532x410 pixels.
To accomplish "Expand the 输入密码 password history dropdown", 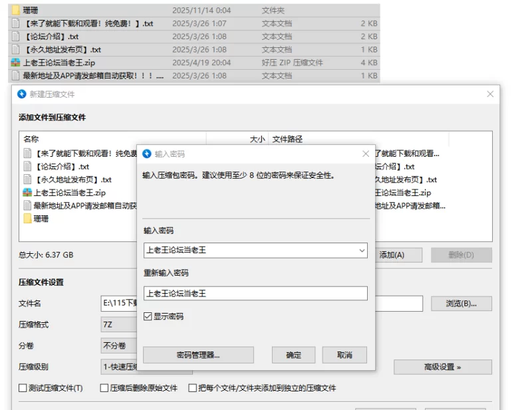I will click(x=362, y=251).
